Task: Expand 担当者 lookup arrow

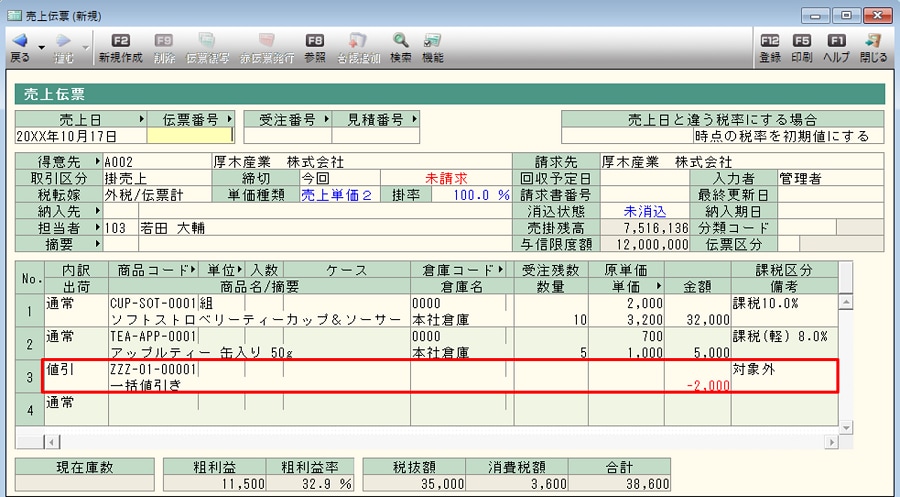Action: 98,228
